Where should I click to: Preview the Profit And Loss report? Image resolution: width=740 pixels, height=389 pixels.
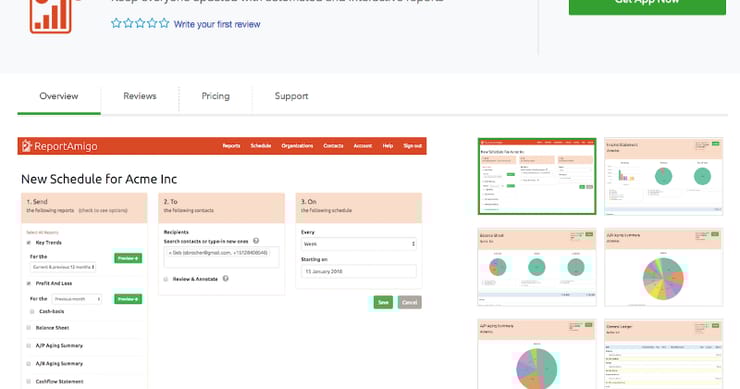(128, 299)
